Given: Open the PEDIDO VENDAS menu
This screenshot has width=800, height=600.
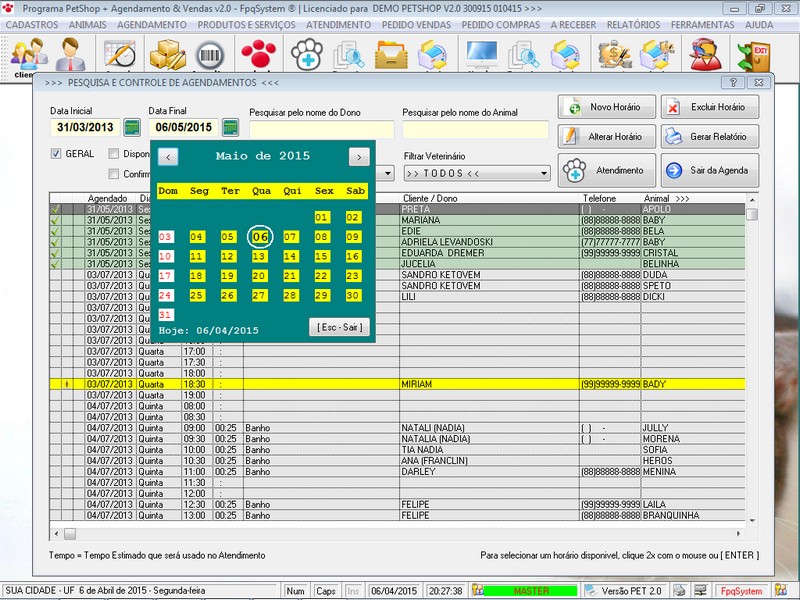Looking at the screenshot, I should pyautogui.click(x=416, y=24).
